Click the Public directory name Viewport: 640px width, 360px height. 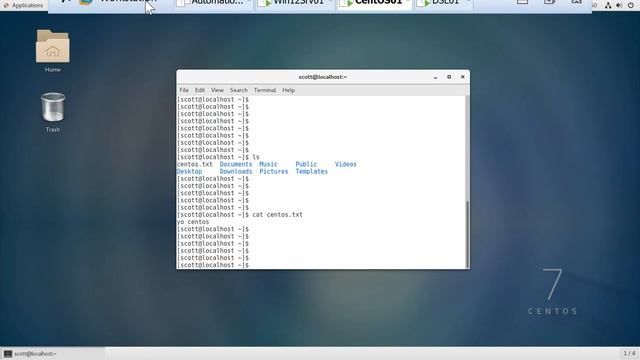306,164
